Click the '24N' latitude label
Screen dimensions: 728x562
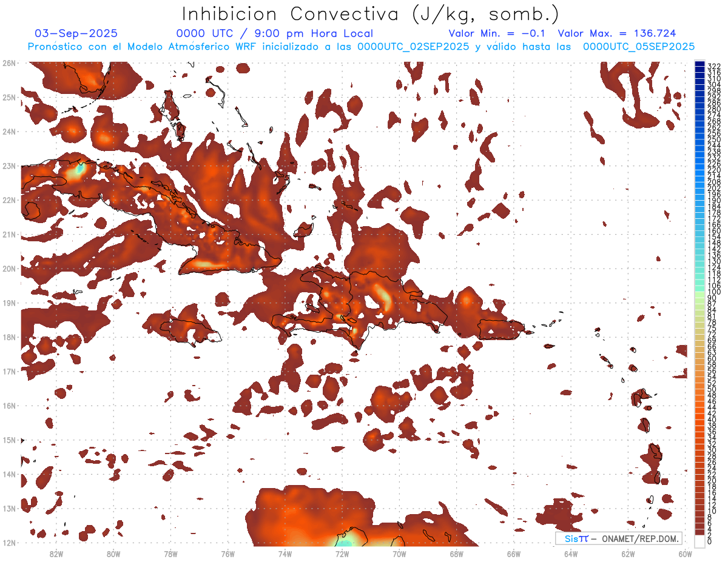pyautogui.click(x=9, y=132)
